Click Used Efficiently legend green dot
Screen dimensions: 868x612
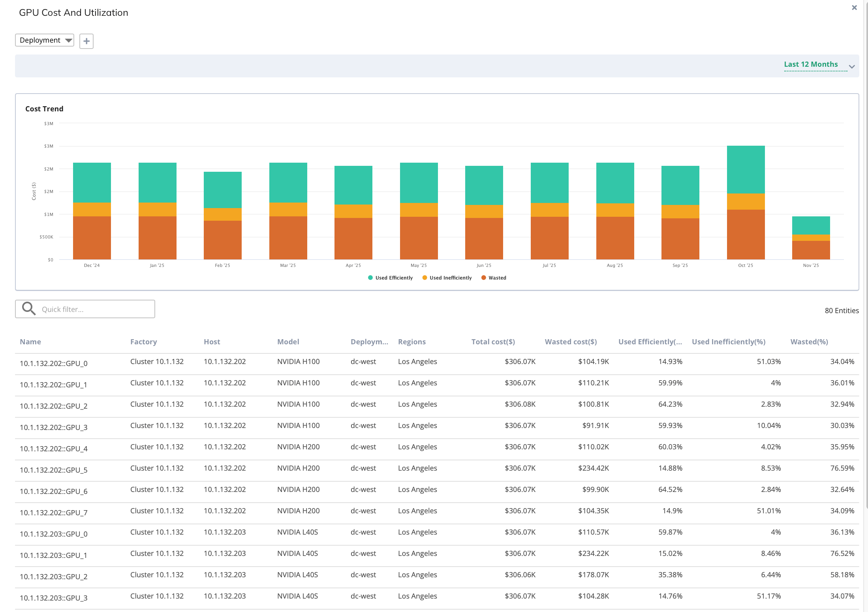(x=370, y=278)
